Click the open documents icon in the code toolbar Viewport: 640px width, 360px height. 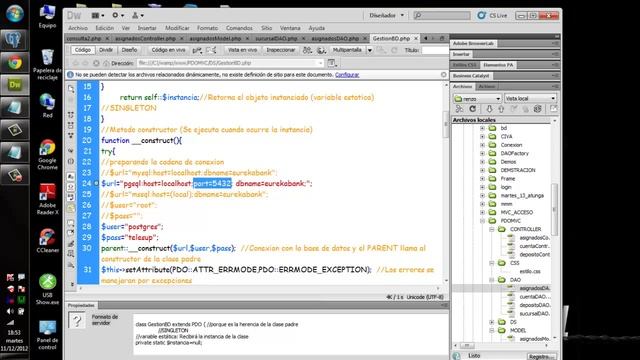pos(71,89)
